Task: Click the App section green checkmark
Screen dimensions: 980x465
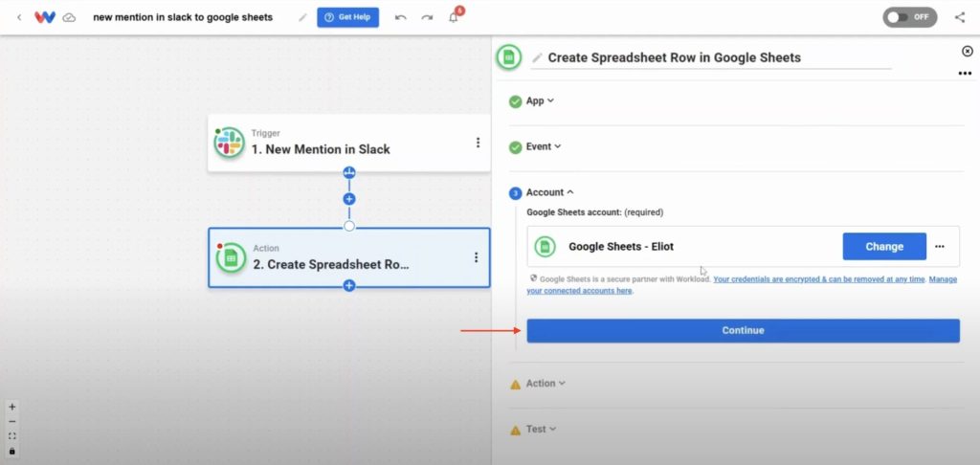Action: point(515,101)
